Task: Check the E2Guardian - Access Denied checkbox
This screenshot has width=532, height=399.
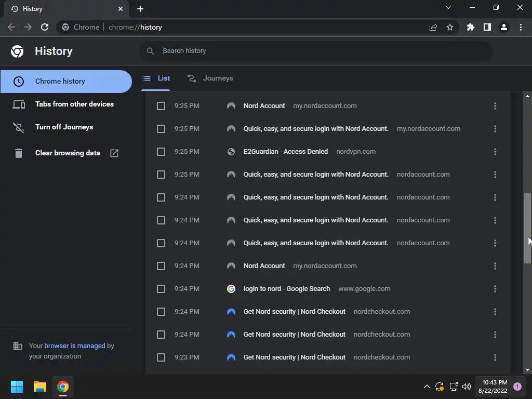Action: point(161,152)
